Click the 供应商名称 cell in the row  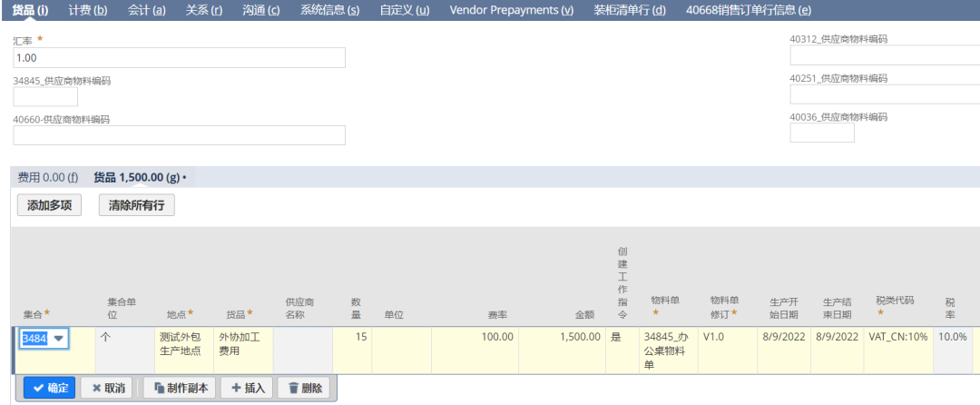click(302, 351)
